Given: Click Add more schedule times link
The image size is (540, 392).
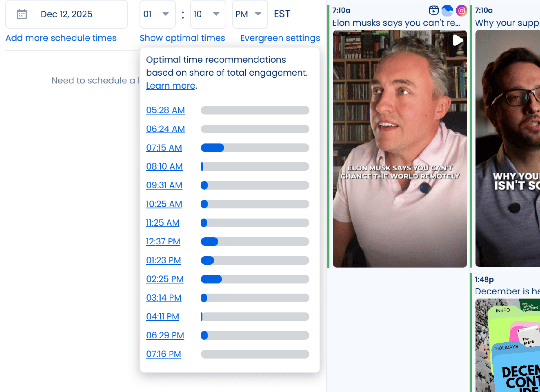Looking at the screenshot, I should 61,38.
